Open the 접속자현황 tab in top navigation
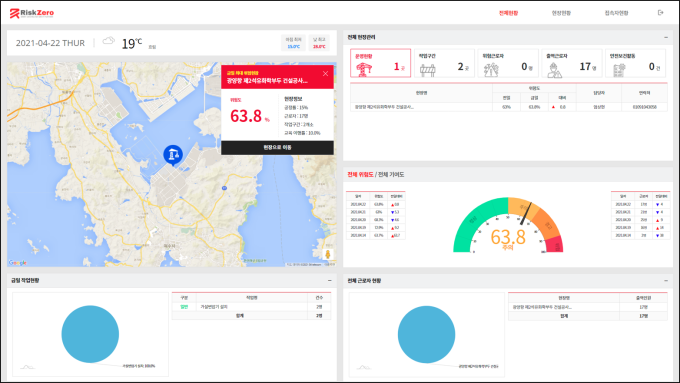The image size is (680, 383). point(616,13)
